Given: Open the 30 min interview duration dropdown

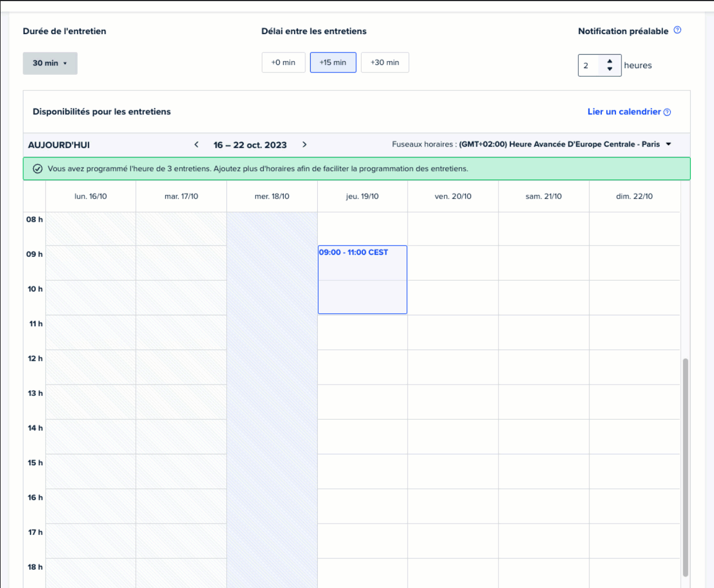Looking at the screenshot, I should (50, 63).
